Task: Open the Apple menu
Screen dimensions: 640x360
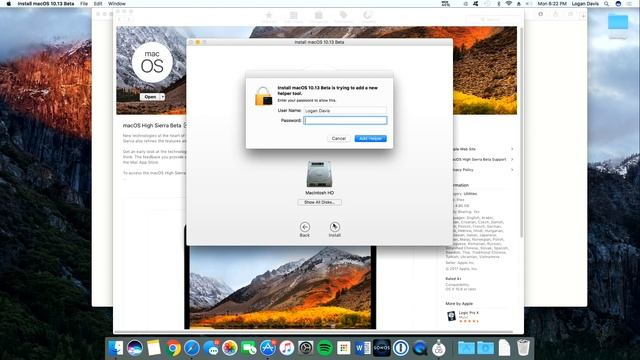Action: point(9,4)
